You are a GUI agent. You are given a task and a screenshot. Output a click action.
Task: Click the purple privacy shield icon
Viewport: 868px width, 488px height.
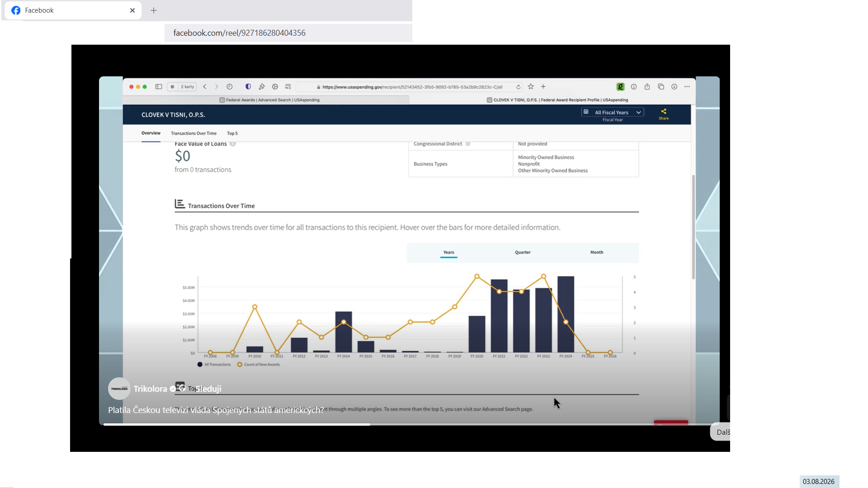coord(248,87)
